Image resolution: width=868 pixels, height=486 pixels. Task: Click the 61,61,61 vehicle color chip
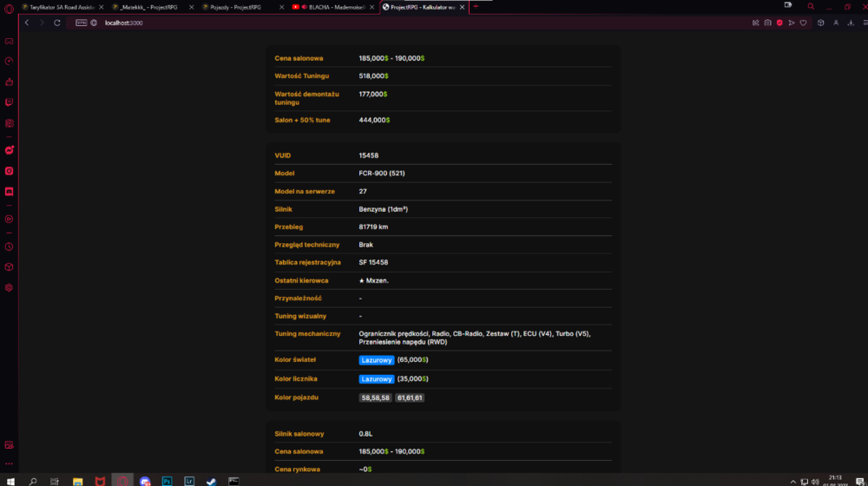410,397
